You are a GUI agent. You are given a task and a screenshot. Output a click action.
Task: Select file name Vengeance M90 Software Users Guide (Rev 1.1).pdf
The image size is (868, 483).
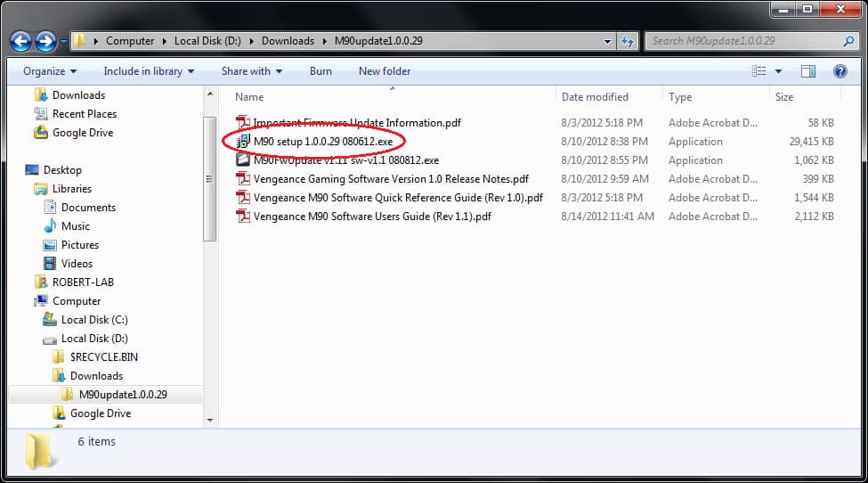pyautogui.click(x=372, y=217)
